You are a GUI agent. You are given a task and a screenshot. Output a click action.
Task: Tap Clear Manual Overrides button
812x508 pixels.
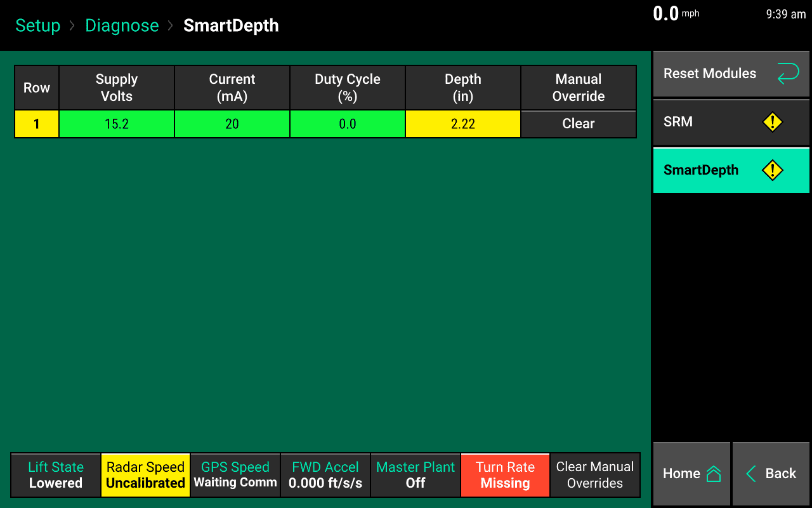(x=595, y=475)
